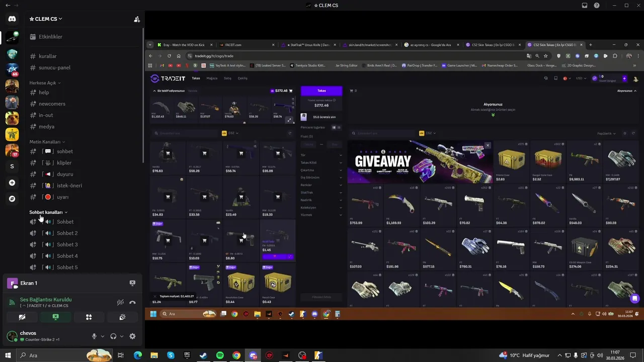Viewport: 644px width, 362px height.
Task: Click the purple Takas trade button
Action: [x=321, y=91]
